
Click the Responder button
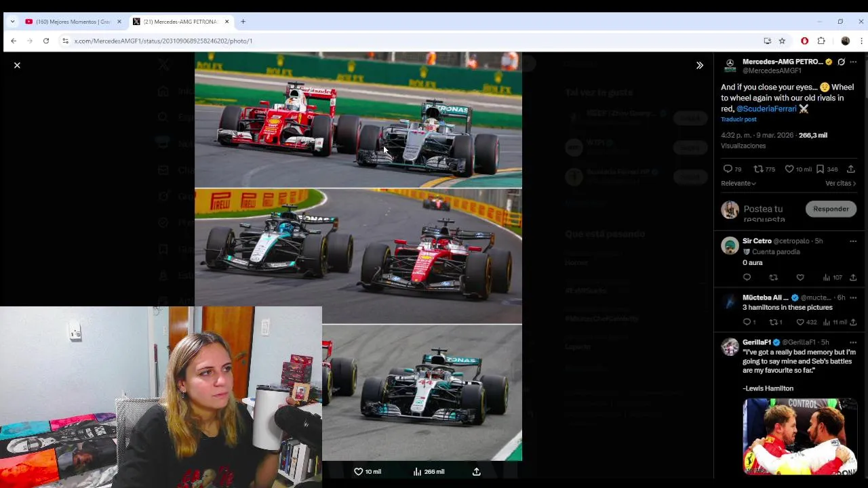(831, 209)
